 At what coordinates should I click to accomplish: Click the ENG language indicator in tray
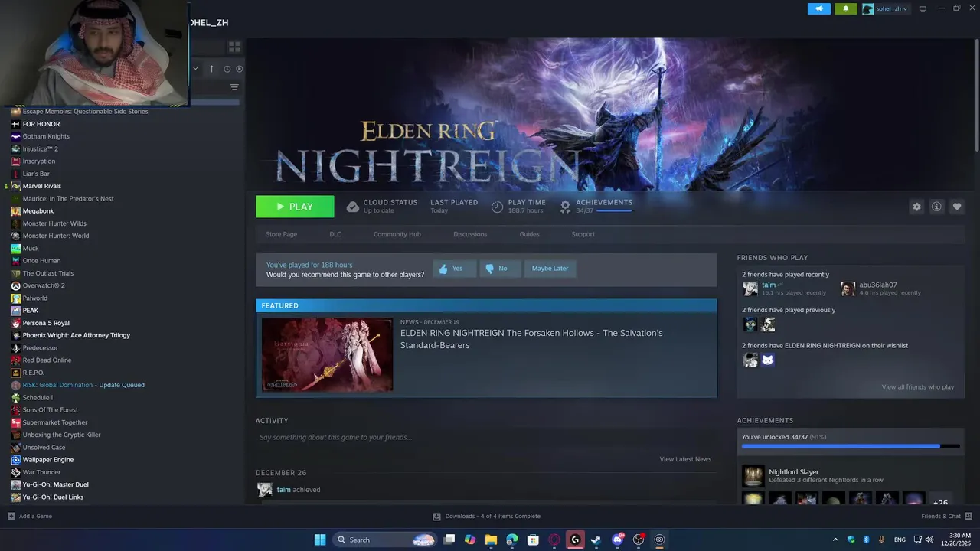(900, 540)
